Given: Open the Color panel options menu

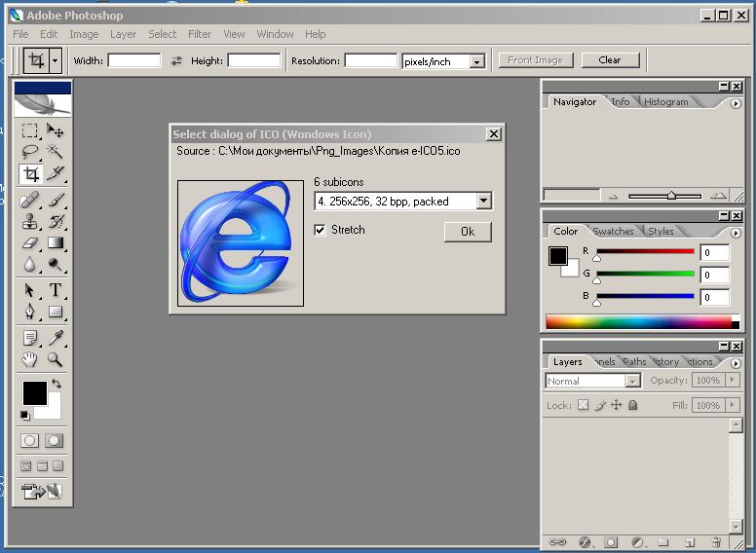Looking at the screenshot, I should 736,233.
